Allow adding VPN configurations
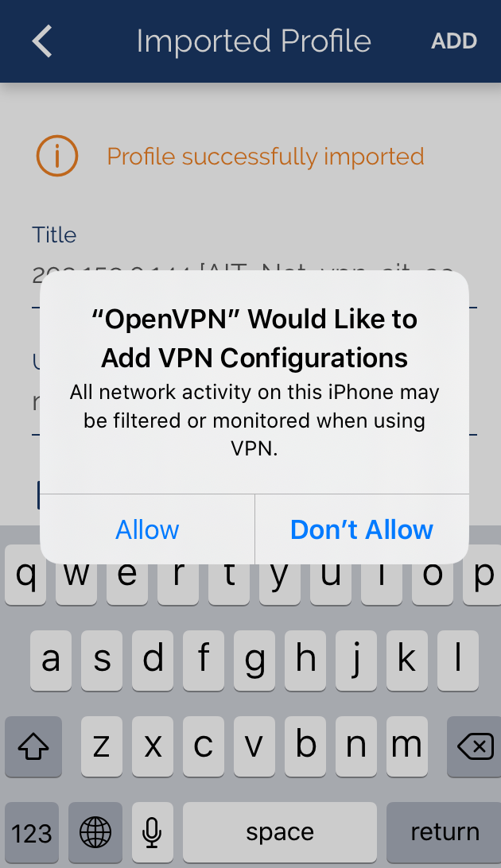 click(147, 529)
